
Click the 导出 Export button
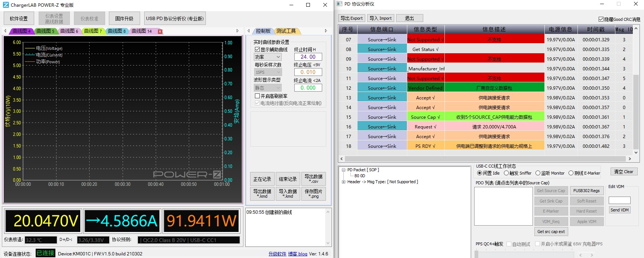pos(352,18)
